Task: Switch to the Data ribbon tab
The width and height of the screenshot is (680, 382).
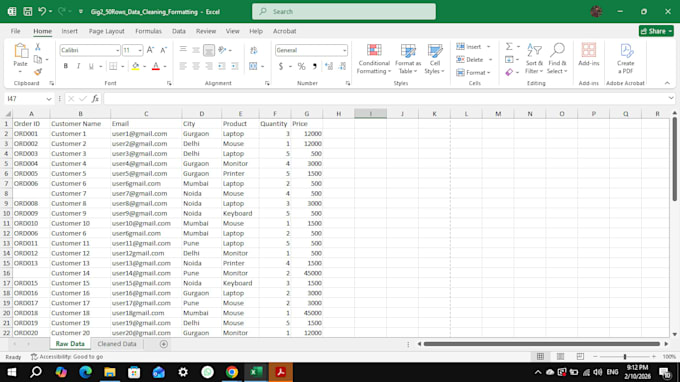Action: [179, 31]
